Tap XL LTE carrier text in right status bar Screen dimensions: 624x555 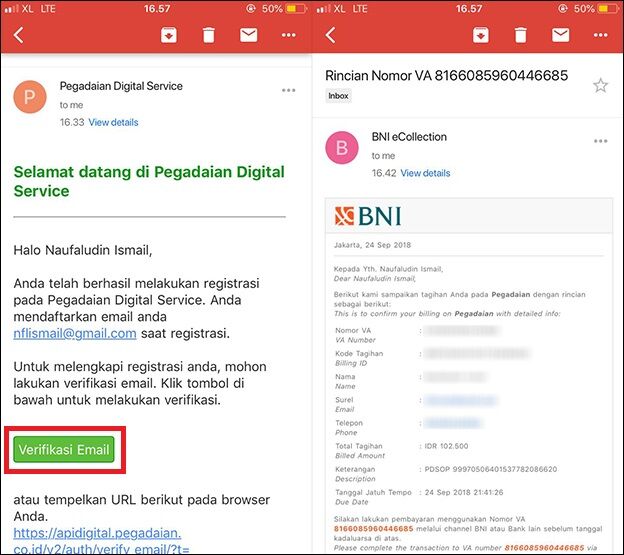click(x=350, y=8)
